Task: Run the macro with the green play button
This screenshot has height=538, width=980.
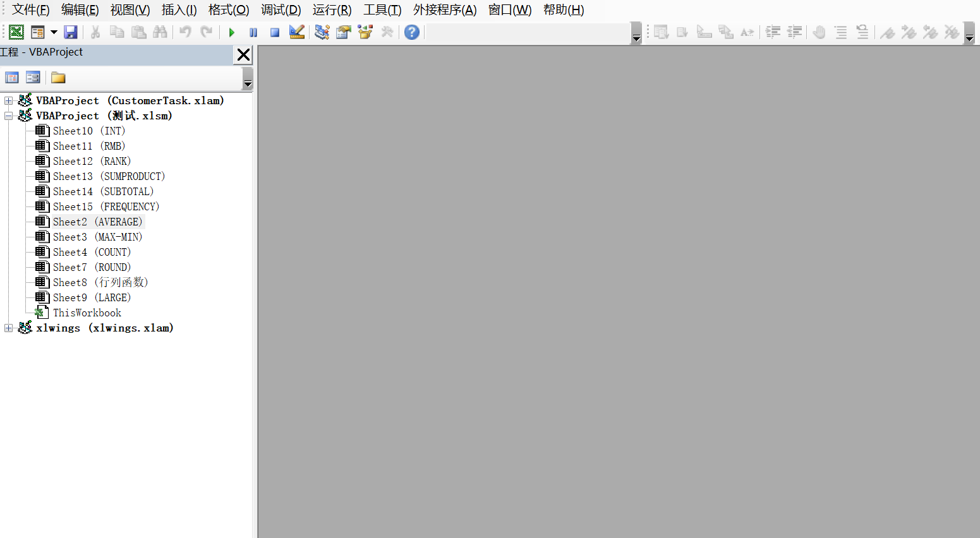Action: click(x=232, y=32)
